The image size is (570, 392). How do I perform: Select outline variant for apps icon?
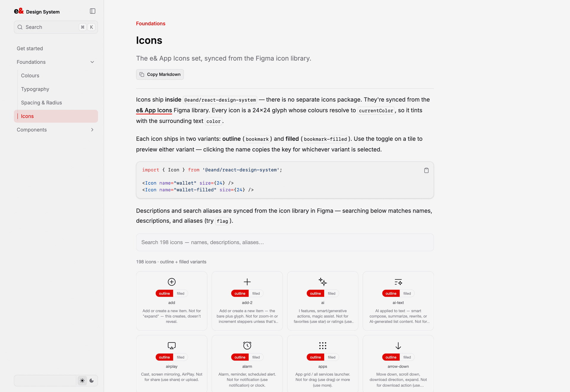pyautogui.click(x=315, y=357)
